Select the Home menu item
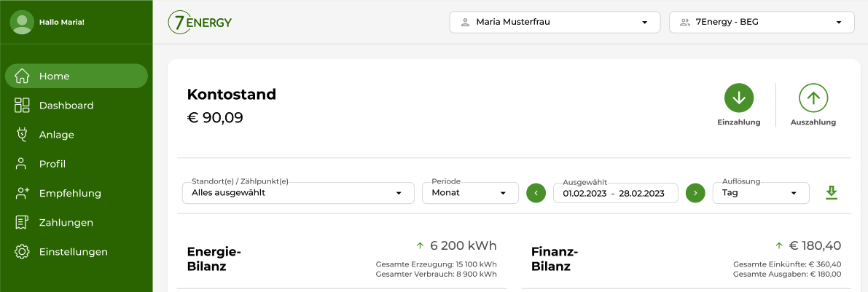Image resolution: width=868 pixels, height=292 pixels. (x=55, y=76)
